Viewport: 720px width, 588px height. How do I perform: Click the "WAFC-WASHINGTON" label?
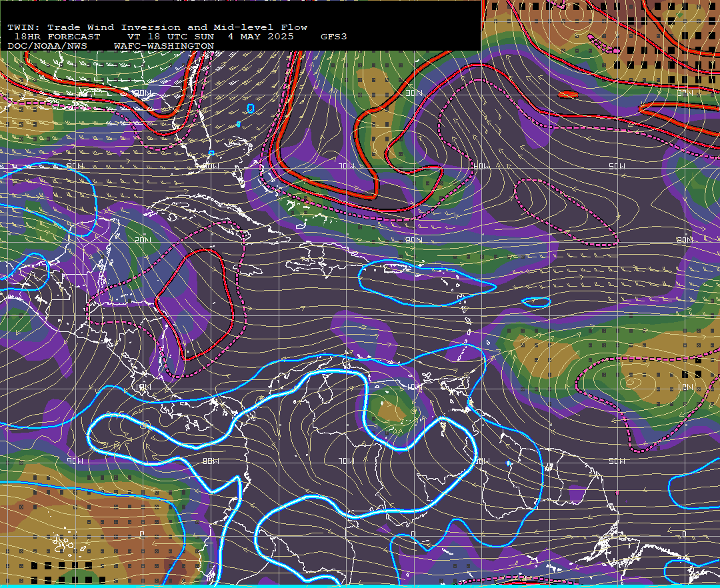coord(164,47)
